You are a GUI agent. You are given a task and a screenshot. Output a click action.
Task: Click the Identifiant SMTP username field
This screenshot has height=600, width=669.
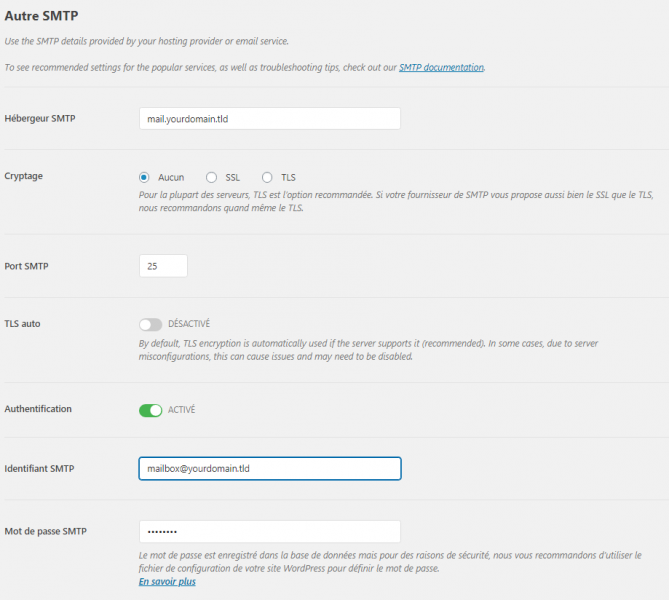point(270,469)
